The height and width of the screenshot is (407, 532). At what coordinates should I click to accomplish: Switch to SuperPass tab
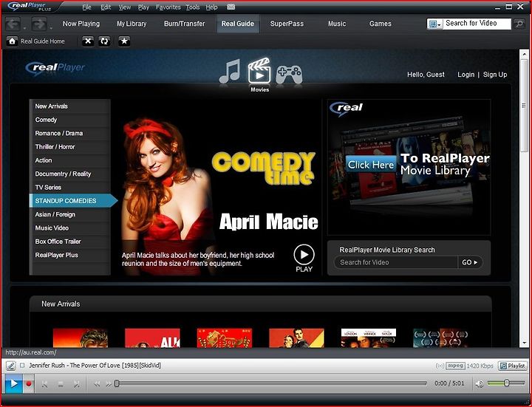[x=287, y=24]
